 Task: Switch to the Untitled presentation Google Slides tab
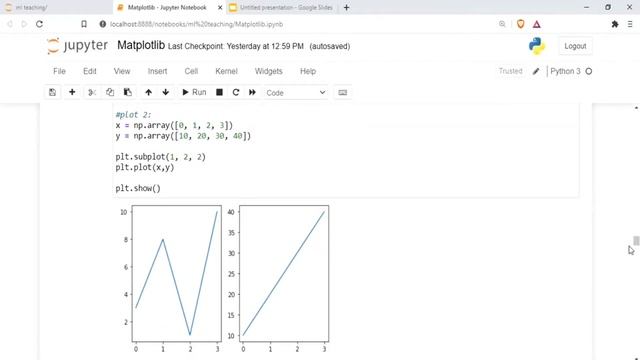(x=286, y=7)
